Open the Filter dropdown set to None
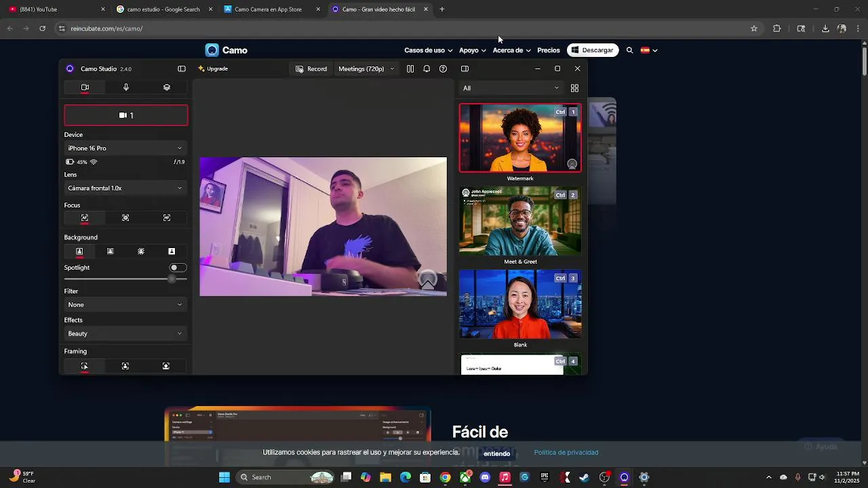The image size is (868, 488). click(125, 305)
